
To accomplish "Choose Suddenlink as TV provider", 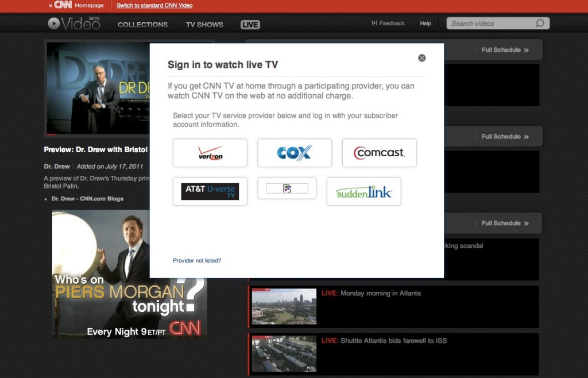I will 363,192.
